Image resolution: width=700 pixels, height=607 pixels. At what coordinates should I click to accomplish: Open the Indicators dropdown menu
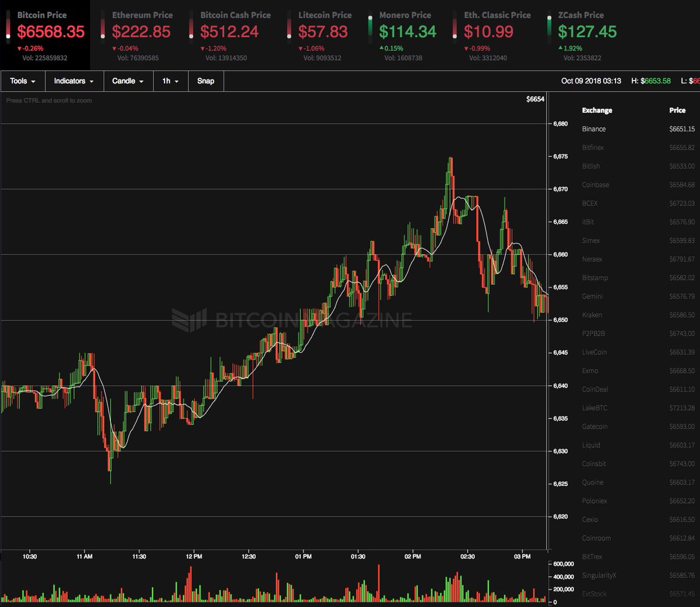[x=73, y=81]
